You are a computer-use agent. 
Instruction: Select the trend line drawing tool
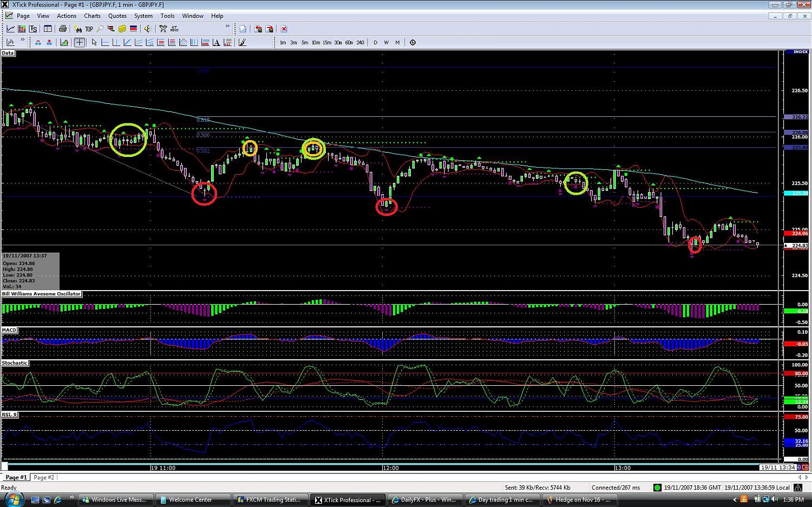[x=127, y=42]
